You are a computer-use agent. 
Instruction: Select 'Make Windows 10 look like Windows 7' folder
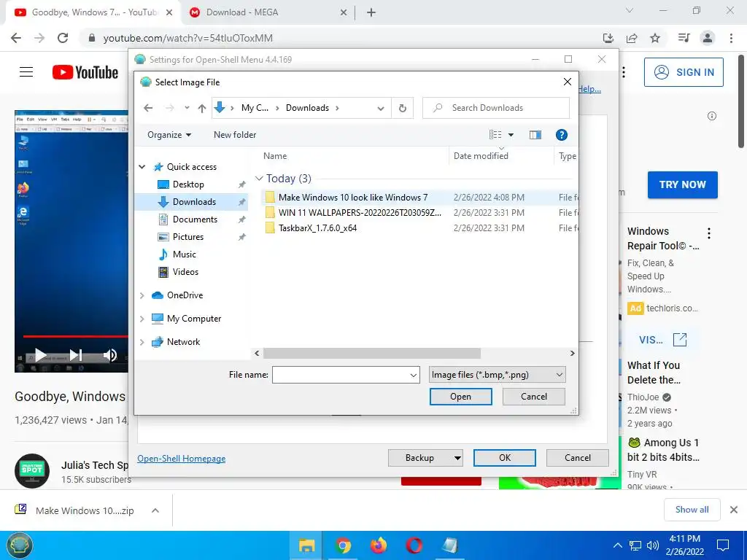pos(353,197)
